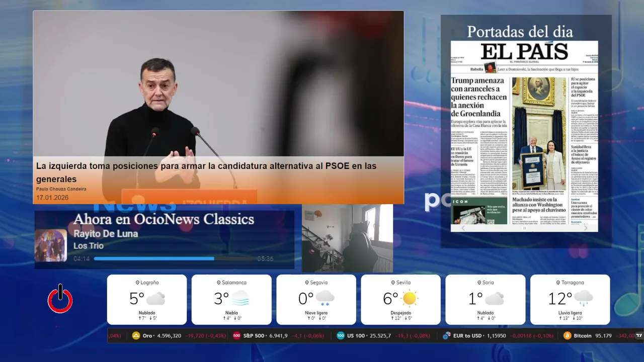
Task: Click Sevilla temperature 6°
Action: [x=391, y=299]
